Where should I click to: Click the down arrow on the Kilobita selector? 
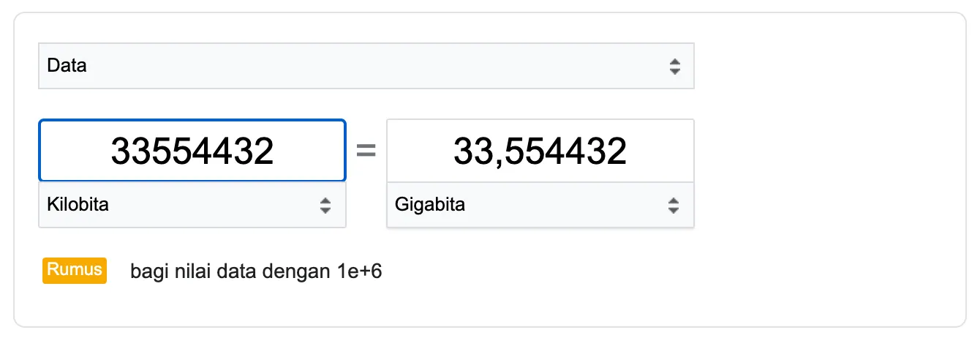[325, 210]
